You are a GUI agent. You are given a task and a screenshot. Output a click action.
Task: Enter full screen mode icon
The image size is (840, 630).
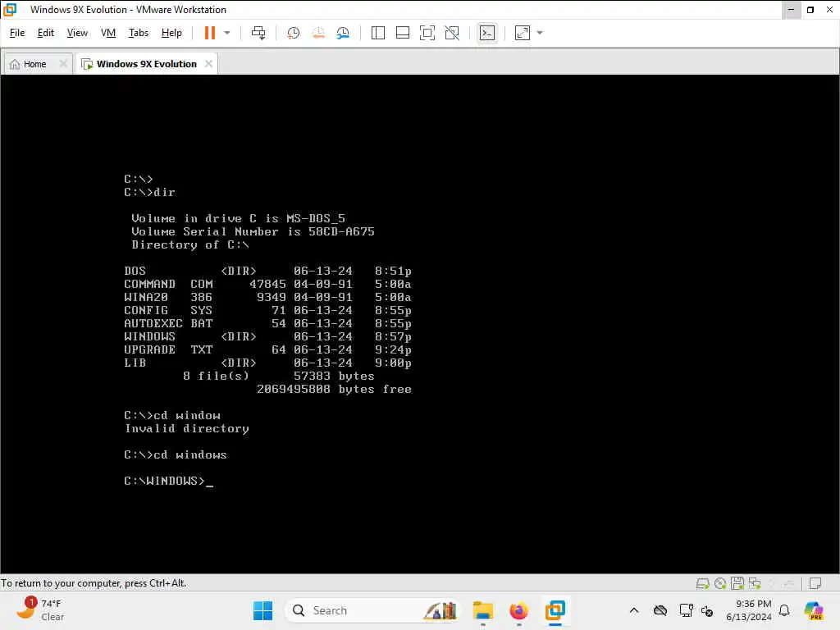(427, 33)
